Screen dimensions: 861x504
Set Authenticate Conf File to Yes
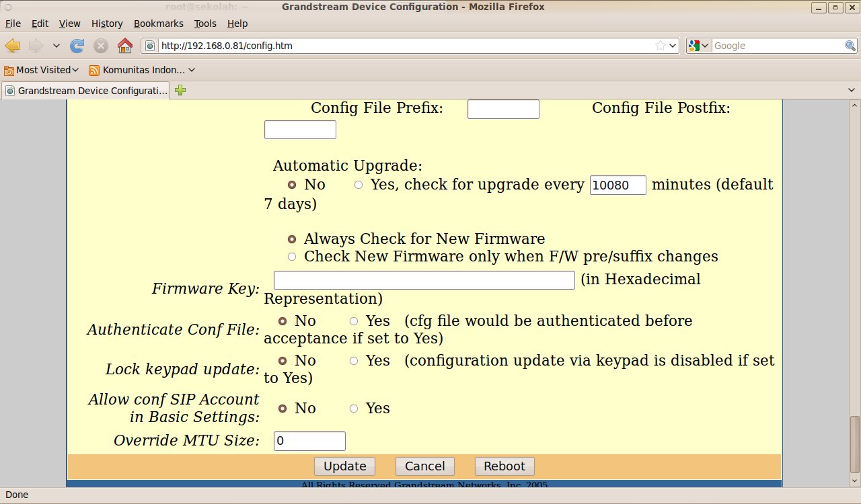tap(354, 322)
